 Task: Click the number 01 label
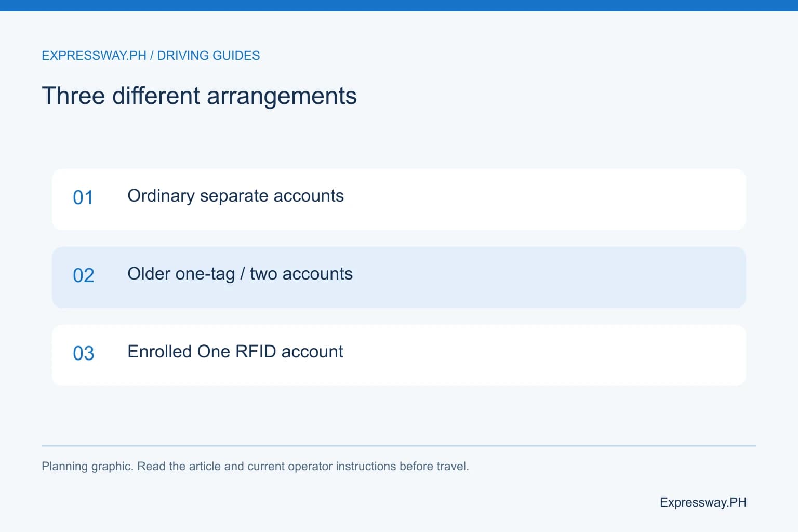(x=83, y=197)
